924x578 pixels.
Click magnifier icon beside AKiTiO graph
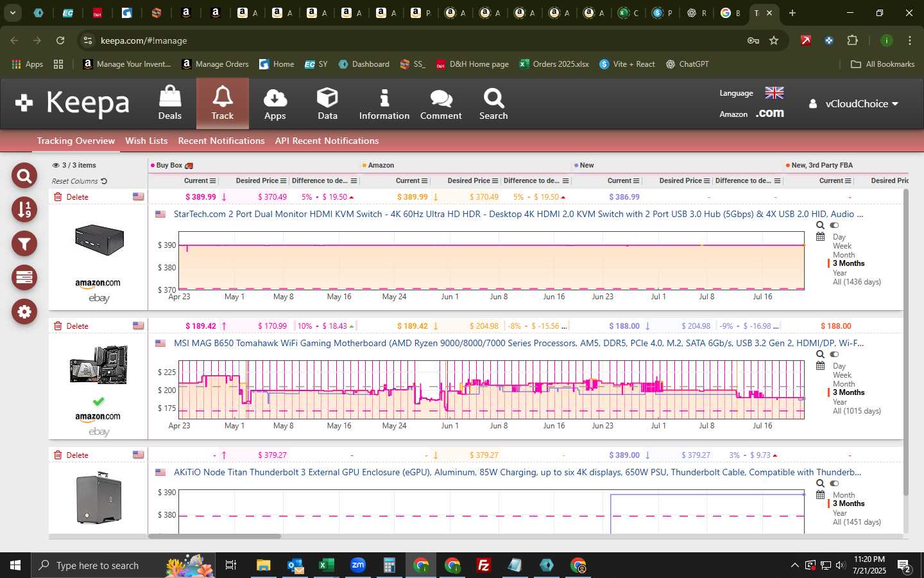[x=820, y=484]
